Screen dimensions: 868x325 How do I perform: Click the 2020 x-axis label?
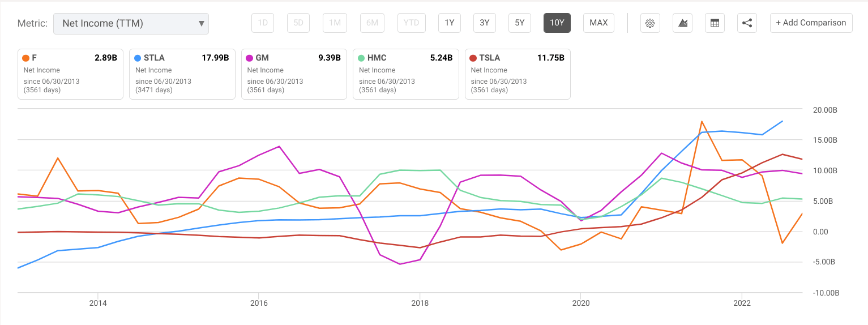pos(580,303)
